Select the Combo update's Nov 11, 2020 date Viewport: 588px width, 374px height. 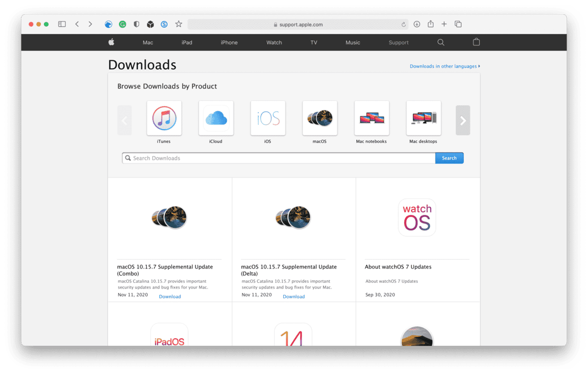coord(132,295)
